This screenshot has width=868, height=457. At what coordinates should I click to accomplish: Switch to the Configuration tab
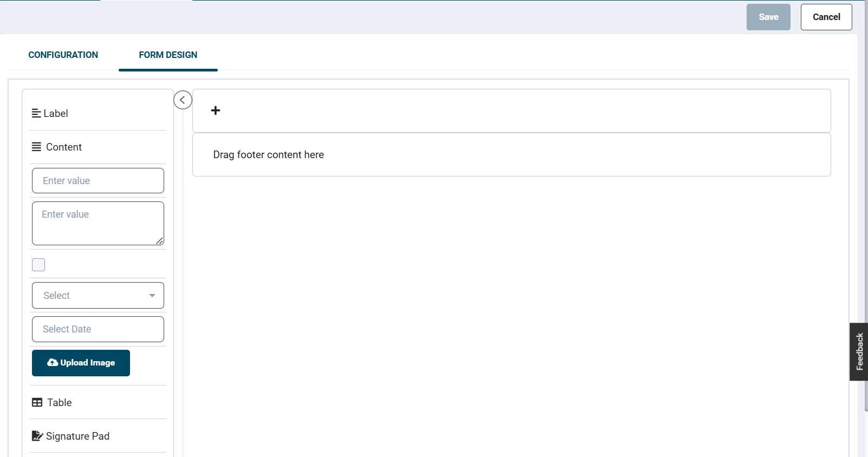click(x=63, y=55)
